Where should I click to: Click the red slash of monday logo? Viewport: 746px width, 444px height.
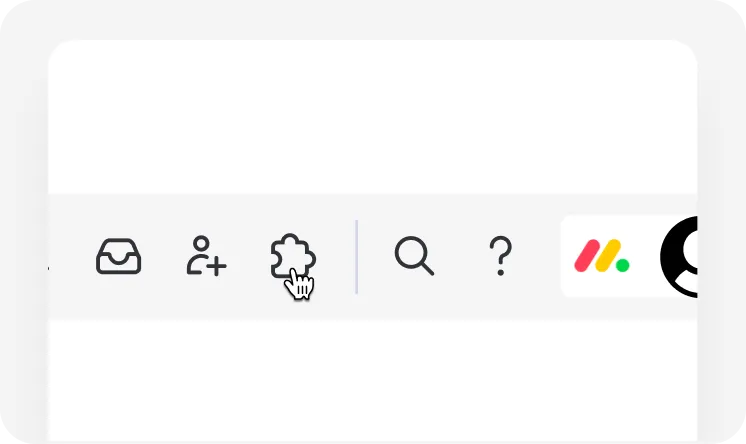point(587,256)
